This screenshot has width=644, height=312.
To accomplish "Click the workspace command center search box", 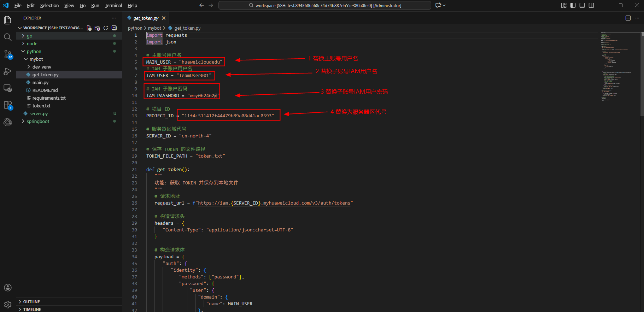I will point(324,5).
